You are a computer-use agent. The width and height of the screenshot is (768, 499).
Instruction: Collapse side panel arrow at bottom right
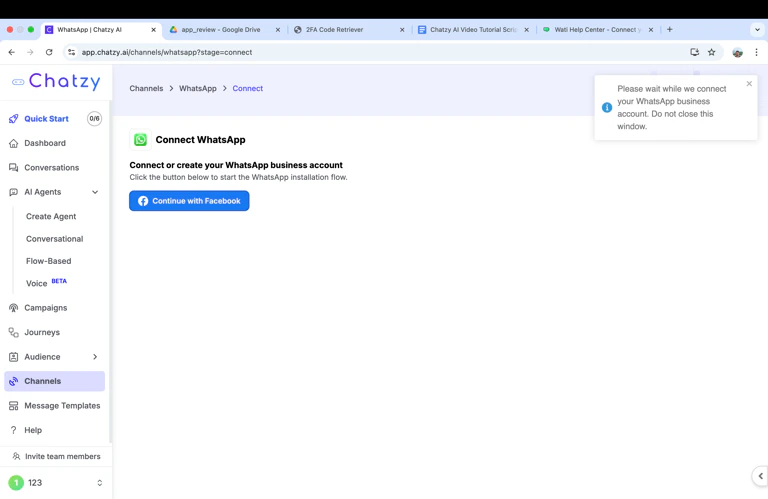coord(760,475)
